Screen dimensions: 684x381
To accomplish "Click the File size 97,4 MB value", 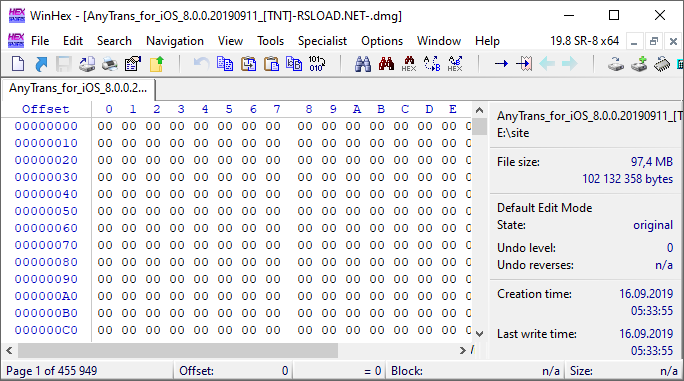I will (652, 162).
